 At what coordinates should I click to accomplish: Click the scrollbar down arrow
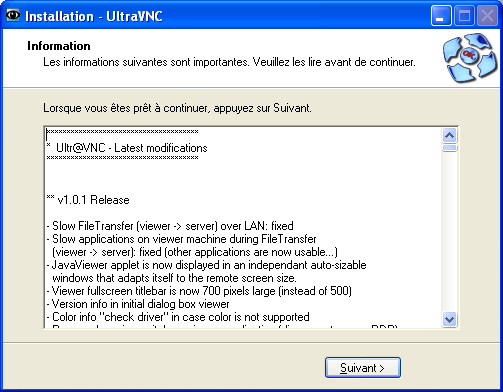click(x=450, y=319)
